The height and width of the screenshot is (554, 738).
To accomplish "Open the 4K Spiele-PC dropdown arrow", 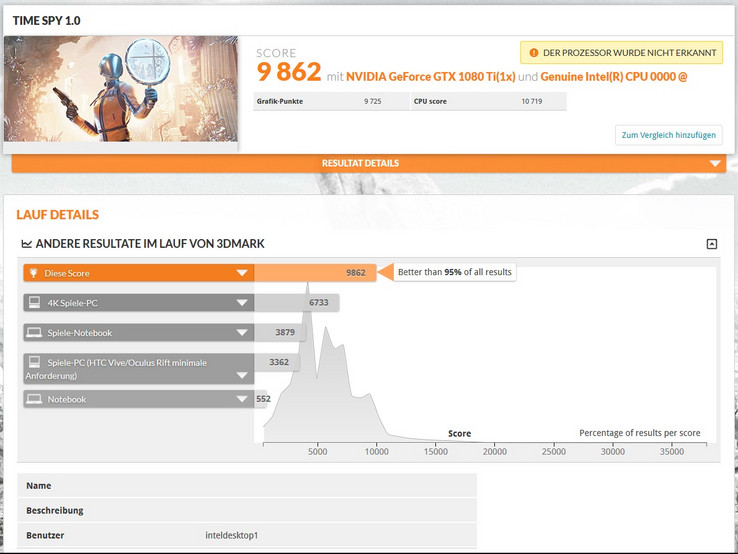I will (x=242, y=303).
